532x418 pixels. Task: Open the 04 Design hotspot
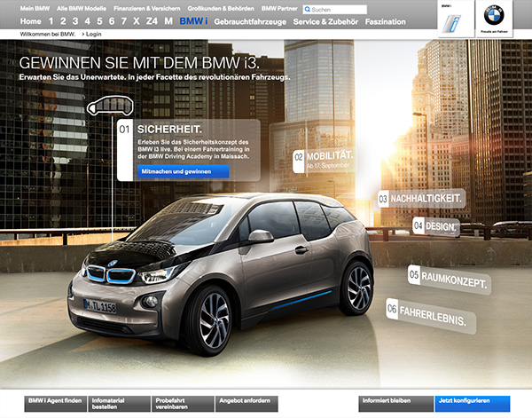coord(434,225)
